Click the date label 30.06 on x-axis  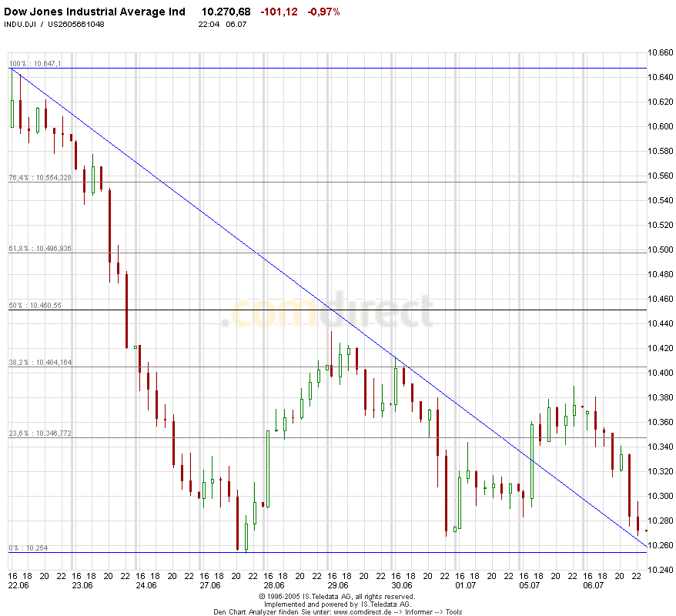point(402,585)
